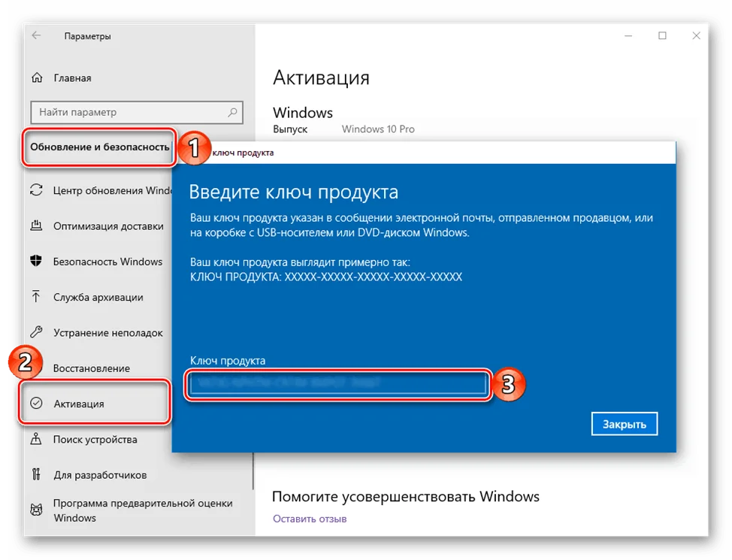The width and height of the screenshot is (732, 560).
Task: Click the Поиск устройства locator icon
Action: point(37,439)
